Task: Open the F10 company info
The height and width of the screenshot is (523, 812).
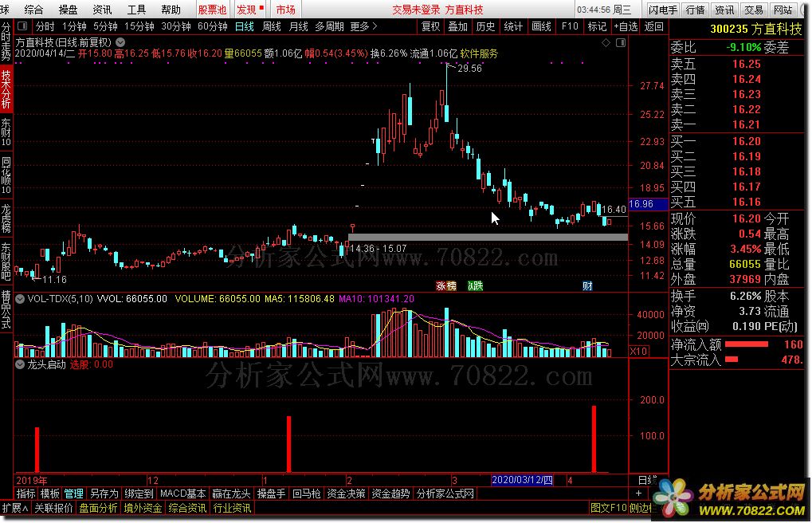Action: pos(570,26)
